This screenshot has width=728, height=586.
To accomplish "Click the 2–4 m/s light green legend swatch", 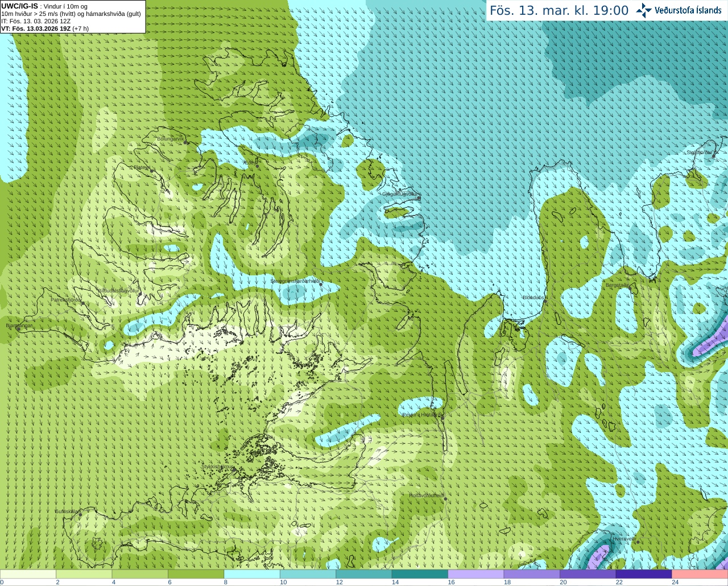I will (84, 574).
